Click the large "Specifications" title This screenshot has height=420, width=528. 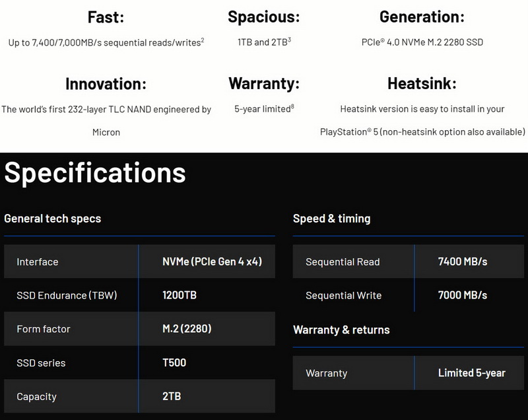pos(95,172)
